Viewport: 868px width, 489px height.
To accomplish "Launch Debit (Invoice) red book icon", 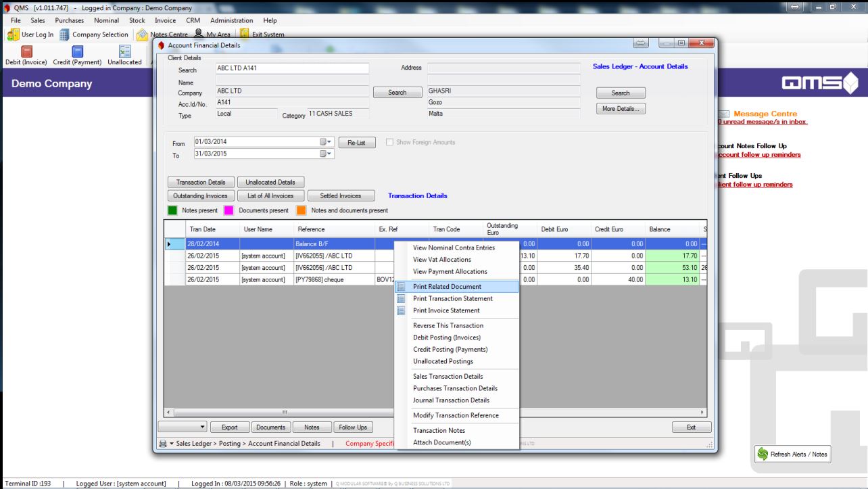I will click(x=27, y=51).
